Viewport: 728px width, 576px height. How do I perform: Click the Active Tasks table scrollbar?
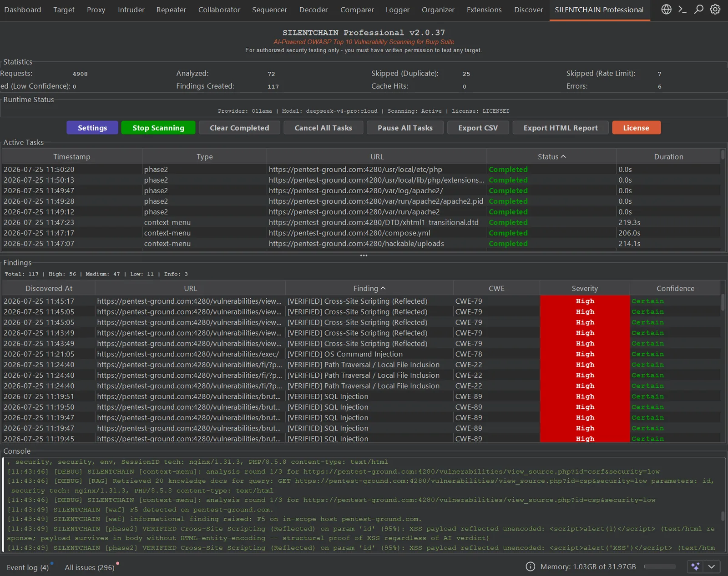coord(723,155)
